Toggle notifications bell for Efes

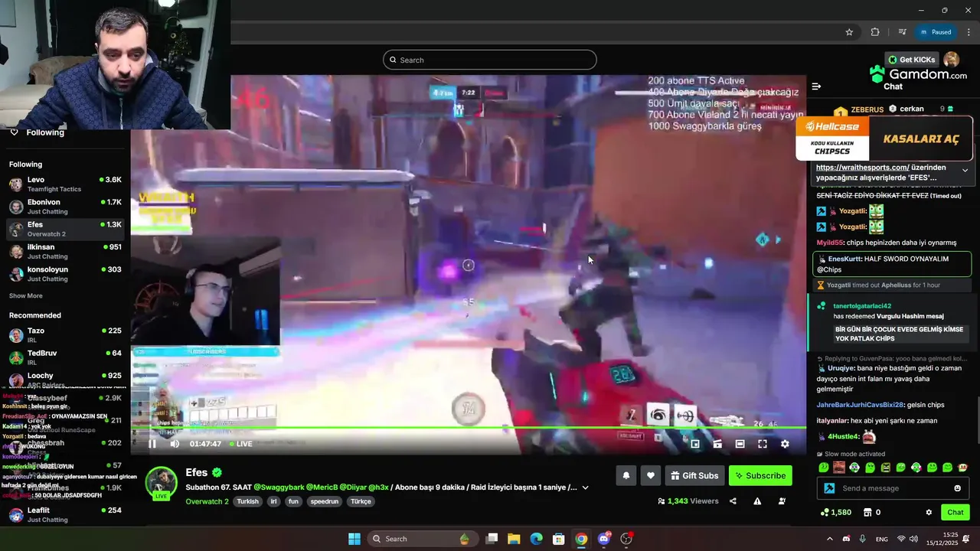[626, 476]
